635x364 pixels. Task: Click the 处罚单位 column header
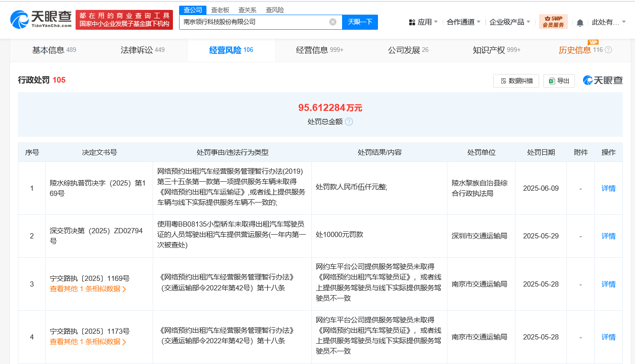click(x=481, y=152)
